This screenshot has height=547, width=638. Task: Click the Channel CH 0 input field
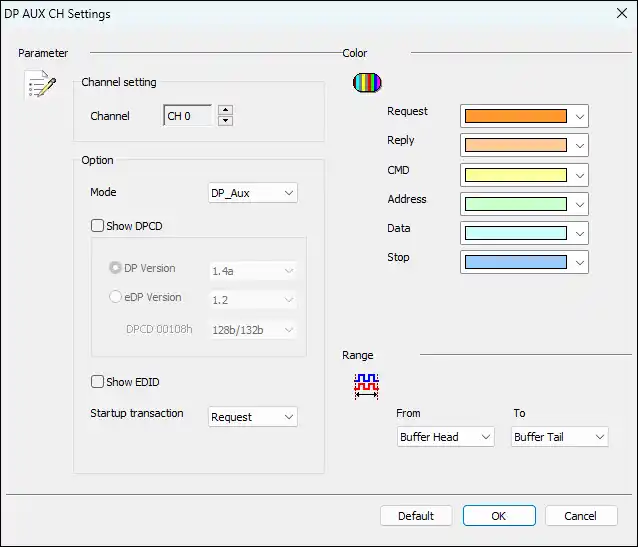coord(188,116)
